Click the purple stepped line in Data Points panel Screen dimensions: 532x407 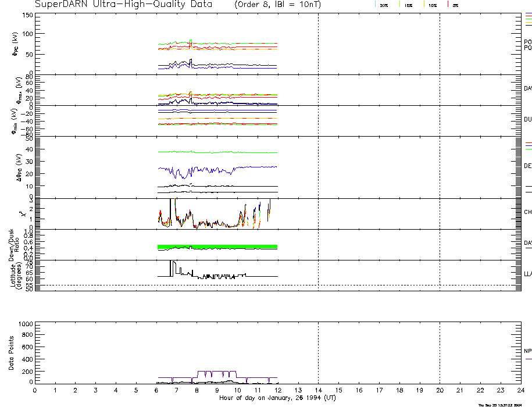click(215, 371)
